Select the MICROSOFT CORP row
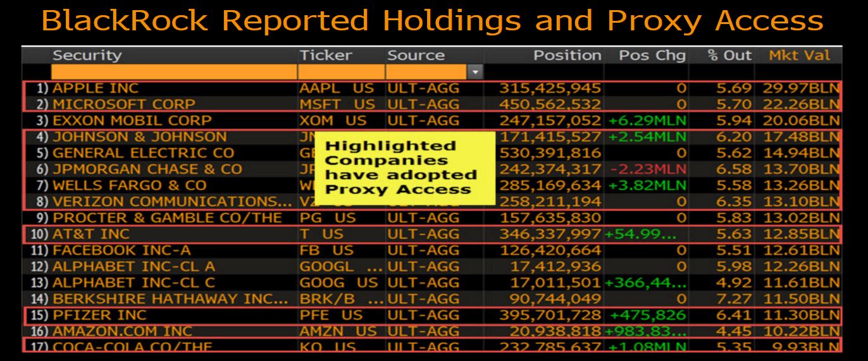 [x=432, y=104]
